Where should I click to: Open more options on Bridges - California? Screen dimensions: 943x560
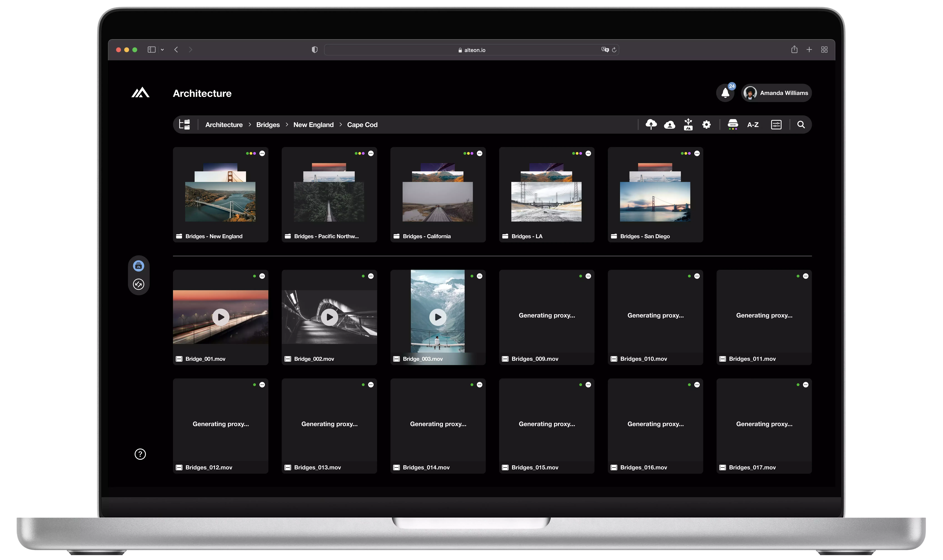[x=480, y=153]
